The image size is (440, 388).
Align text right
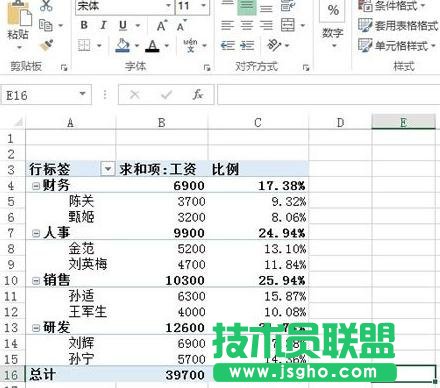click(x=266, y=25)
